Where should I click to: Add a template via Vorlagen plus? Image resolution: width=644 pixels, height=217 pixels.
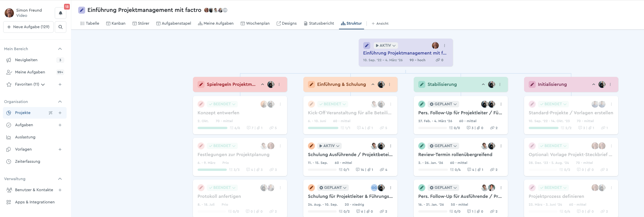pyautogui.click(x=60, y=149)
